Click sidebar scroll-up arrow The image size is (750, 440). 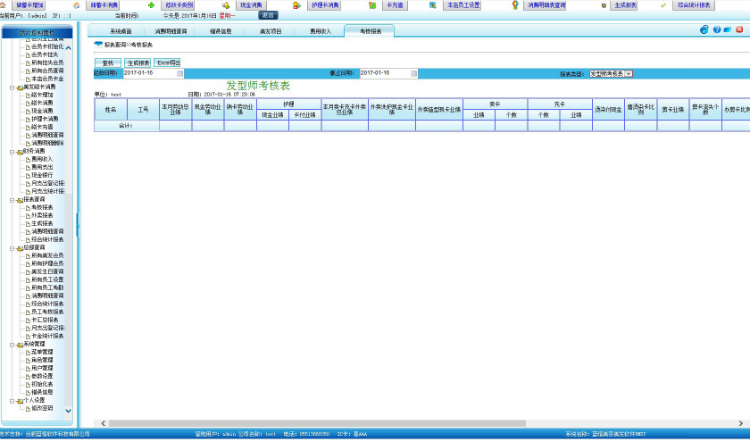(x=68, y=48)
